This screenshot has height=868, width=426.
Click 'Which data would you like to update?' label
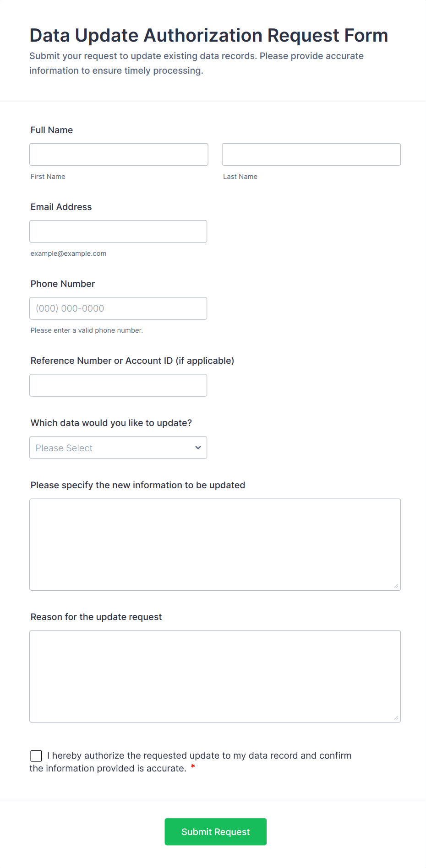click(111, 423)
